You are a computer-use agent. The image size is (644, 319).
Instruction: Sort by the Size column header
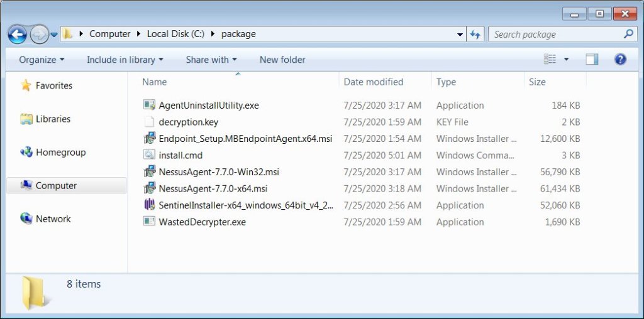537,82
